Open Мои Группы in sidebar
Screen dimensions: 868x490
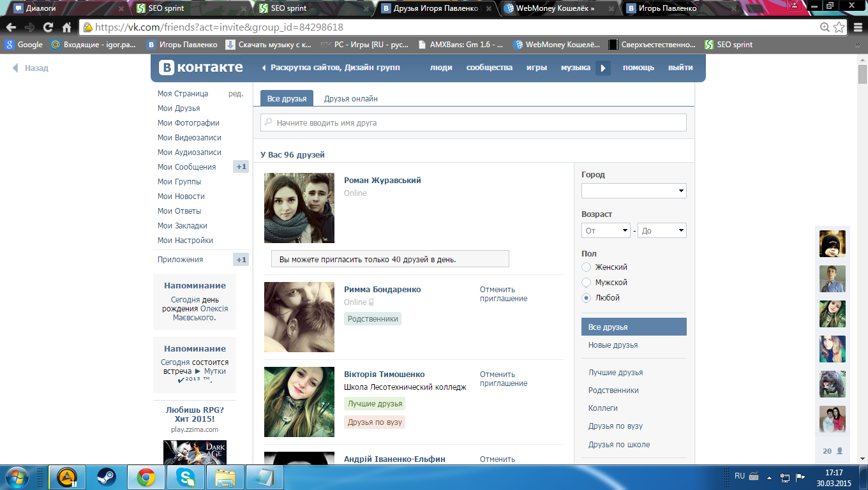click(179, 182)
